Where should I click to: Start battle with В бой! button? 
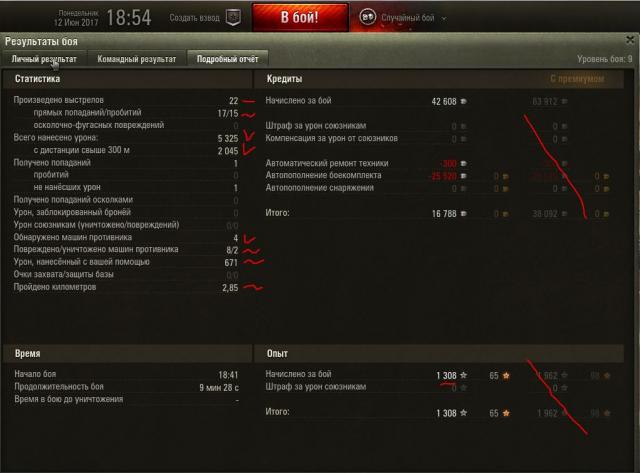click(x=300, y=17)
